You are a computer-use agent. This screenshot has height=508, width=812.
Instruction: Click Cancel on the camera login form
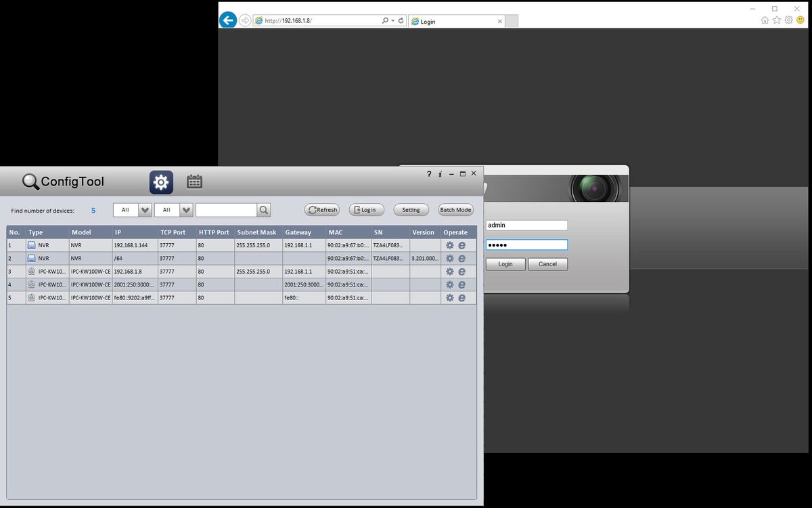click(547, 264)
